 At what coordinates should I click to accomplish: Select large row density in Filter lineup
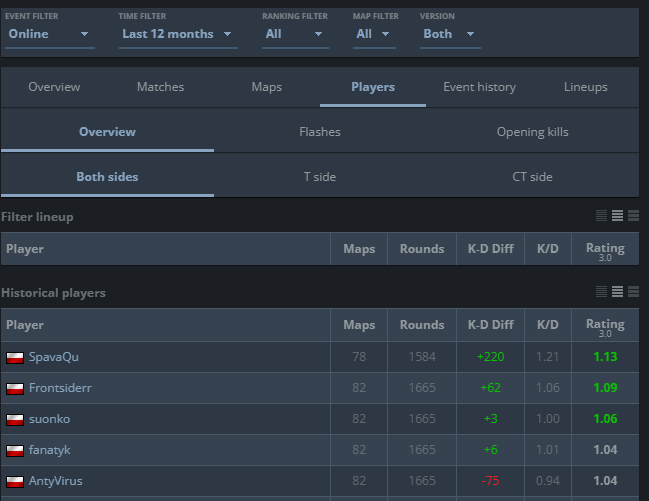(x=633, y=216)
